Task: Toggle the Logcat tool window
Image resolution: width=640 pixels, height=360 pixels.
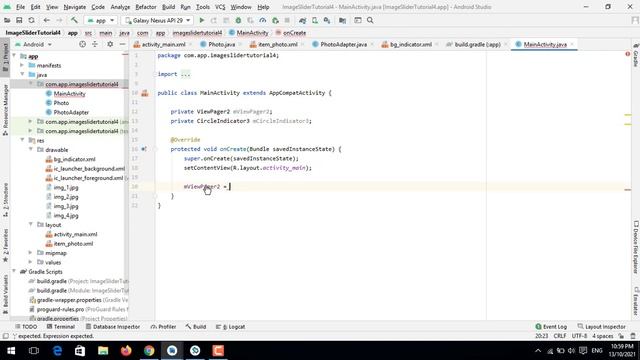Action: (x=230, y=327)
